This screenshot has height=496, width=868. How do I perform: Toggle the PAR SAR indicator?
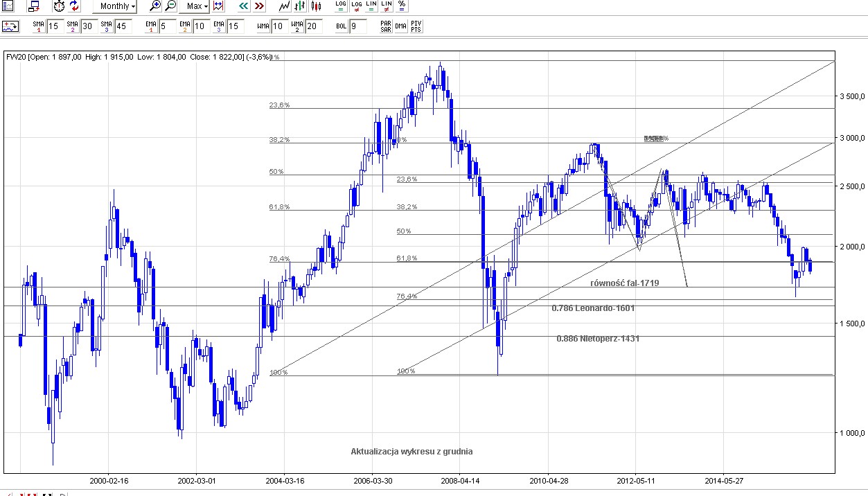[386, 26]
